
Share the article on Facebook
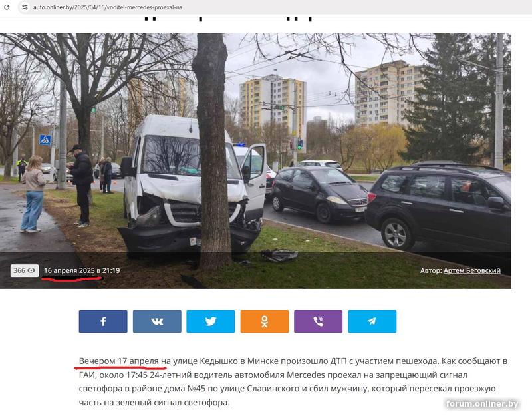click(x=103, y=321)
